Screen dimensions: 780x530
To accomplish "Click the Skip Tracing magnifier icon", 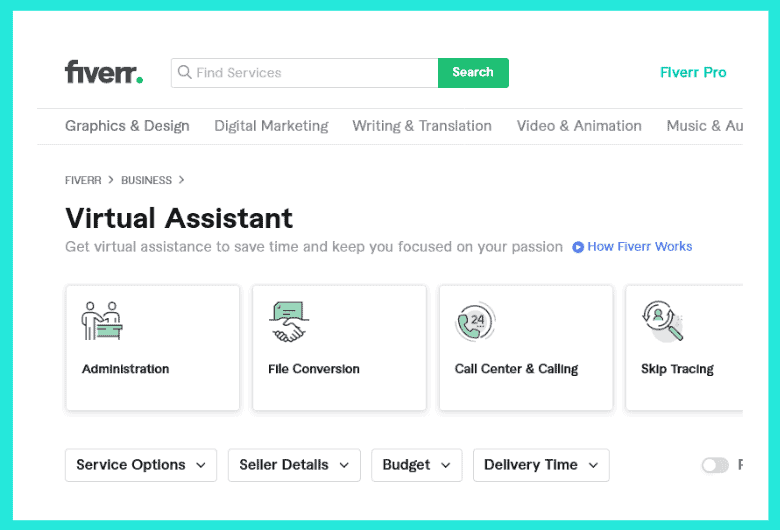I will [x=663, y=321].
